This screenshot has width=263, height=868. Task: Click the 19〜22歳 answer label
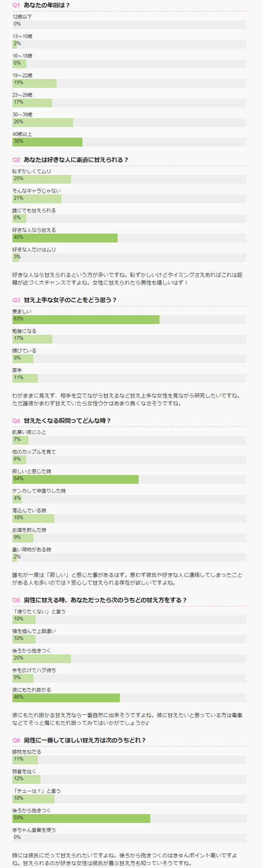22,76
